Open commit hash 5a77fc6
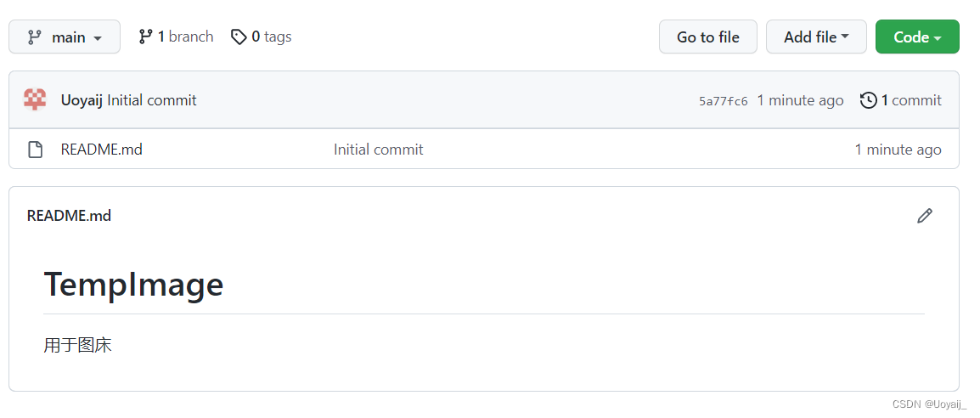 pos(724,101)
